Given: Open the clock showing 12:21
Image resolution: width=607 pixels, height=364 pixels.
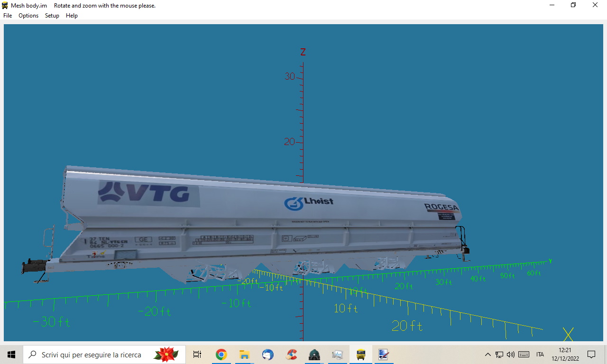Looking at the screenshot, I should coord(565,355).
